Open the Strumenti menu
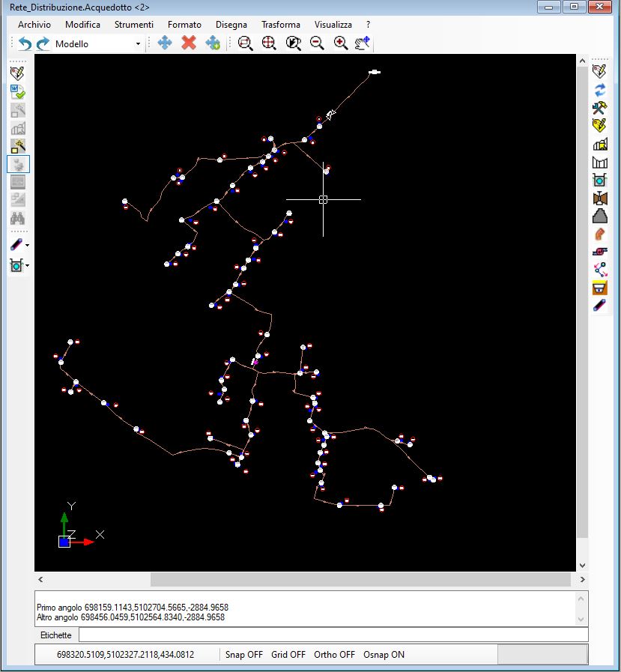Image resolution: width=621 pixels, height=672 pixels. click(x=133, y=25)
